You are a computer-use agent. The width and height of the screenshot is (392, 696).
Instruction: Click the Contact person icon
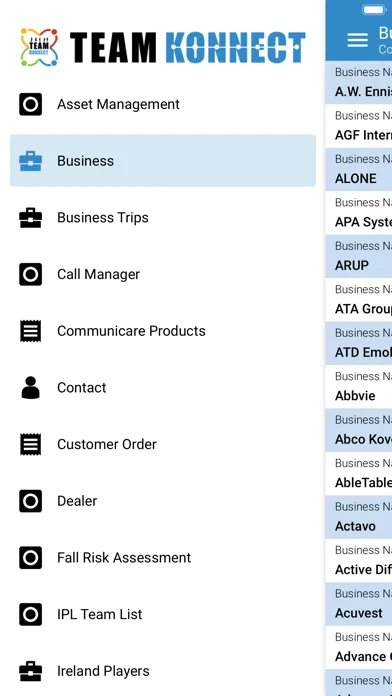click(x=31, y=388)
